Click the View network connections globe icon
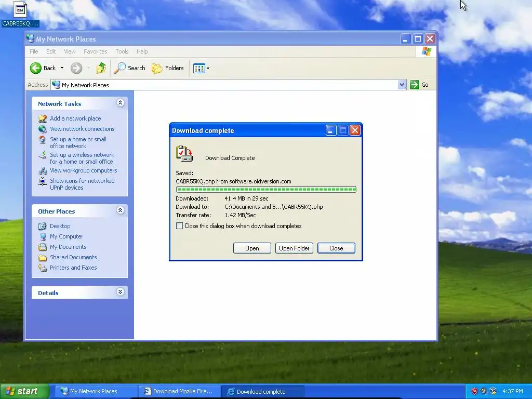 pos(43,129)
